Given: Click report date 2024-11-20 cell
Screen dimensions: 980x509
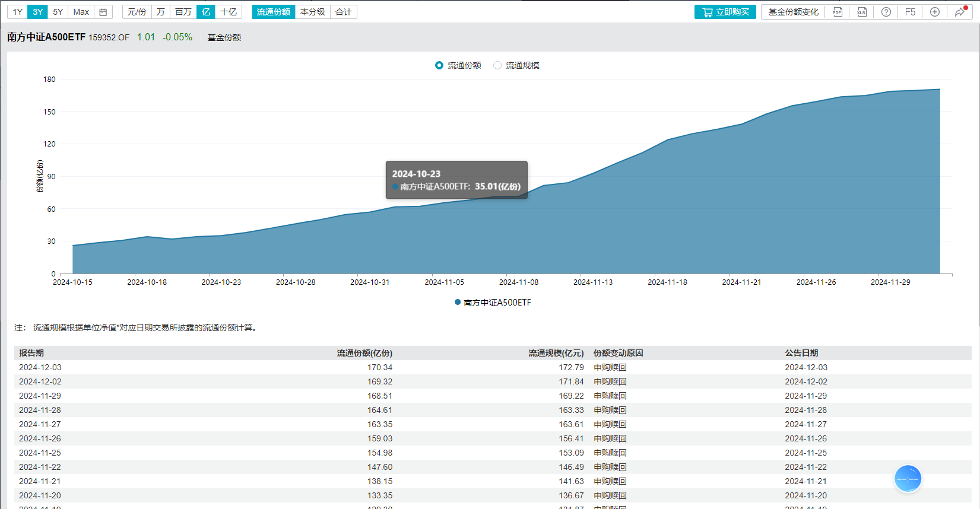Looking at the screenshot, I should click(x=40, y=495).
